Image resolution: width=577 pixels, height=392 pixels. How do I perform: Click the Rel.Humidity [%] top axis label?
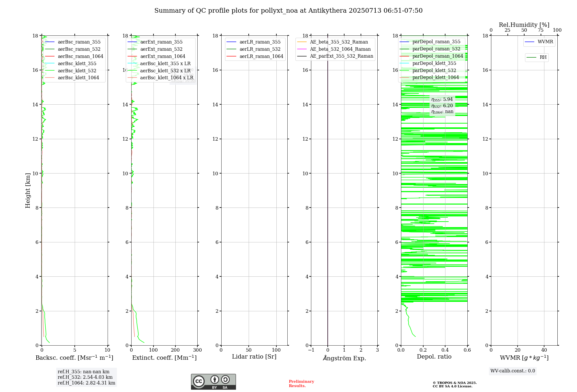tap(524, 25)
